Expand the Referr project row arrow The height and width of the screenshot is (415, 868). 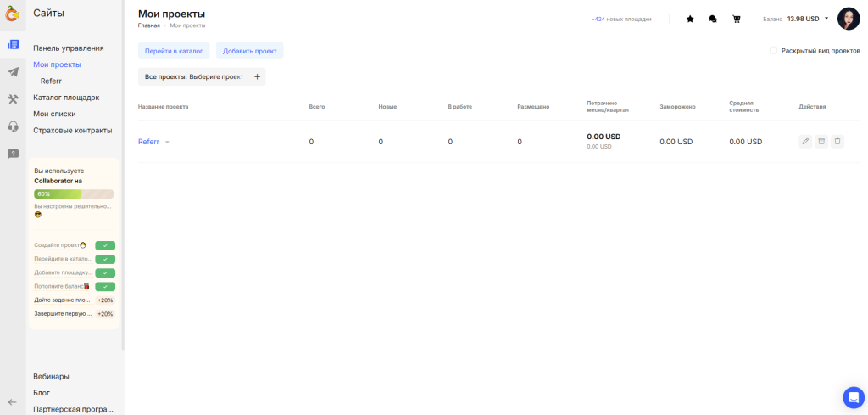pos(167,143)
